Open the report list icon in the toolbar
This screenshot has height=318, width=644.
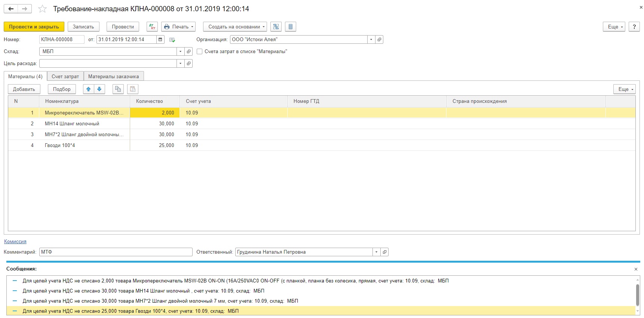pyautogui.click(x=291, y=27)
